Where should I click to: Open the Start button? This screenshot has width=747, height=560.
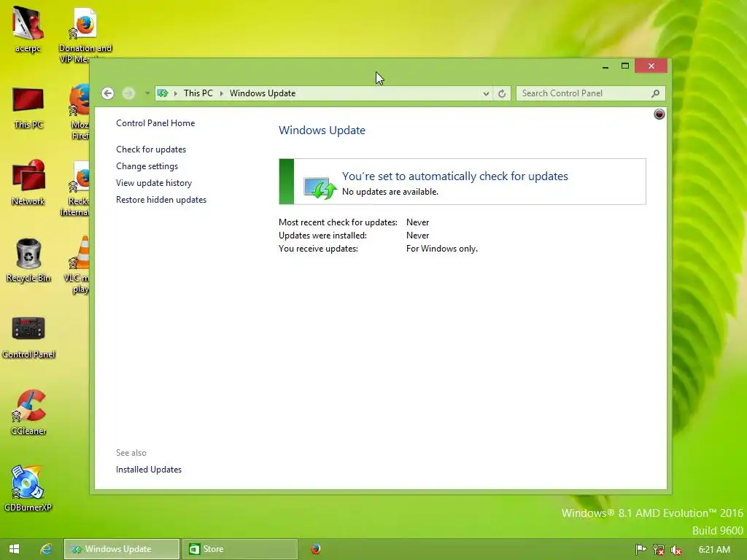[x=15, y=549]
